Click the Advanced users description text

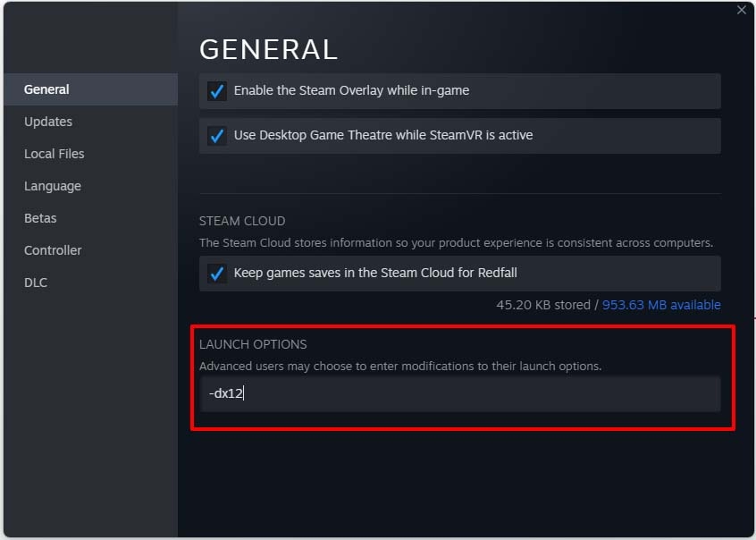pos(400,366)
